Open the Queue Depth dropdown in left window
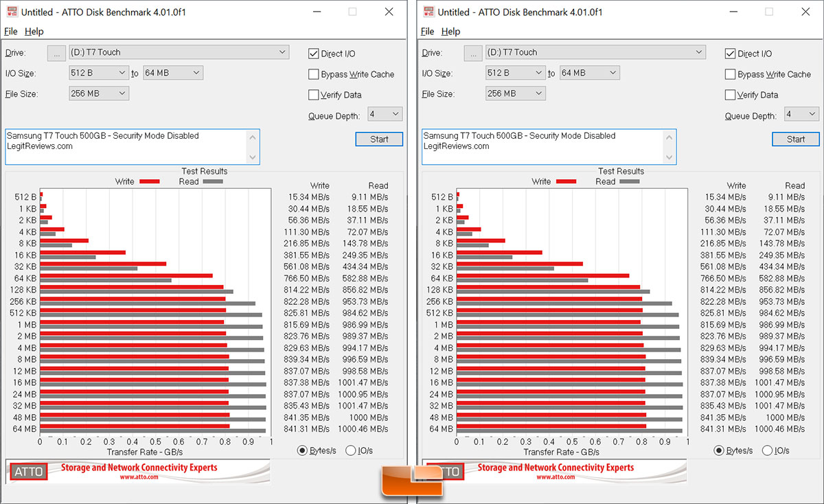This screenshot has height=504, width=824. click(385, 114)
